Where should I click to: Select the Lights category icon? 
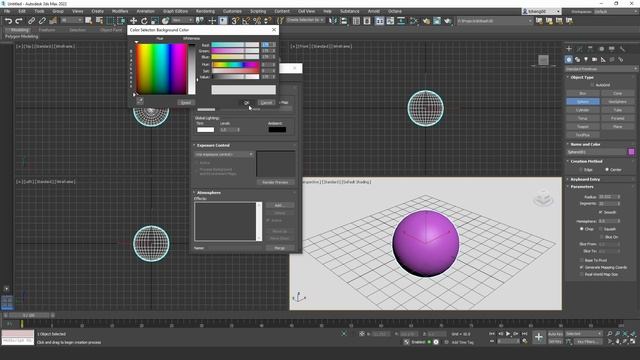point(586,60)
